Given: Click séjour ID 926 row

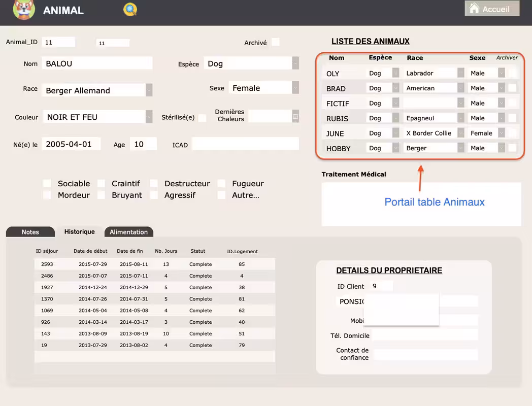Looking at the screenshot, I should point(154,322).
